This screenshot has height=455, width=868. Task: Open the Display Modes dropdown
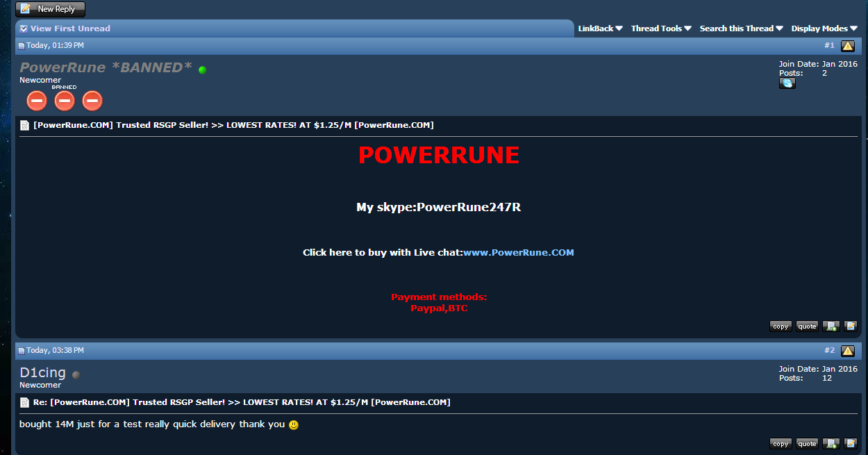[x=824, y=28]
